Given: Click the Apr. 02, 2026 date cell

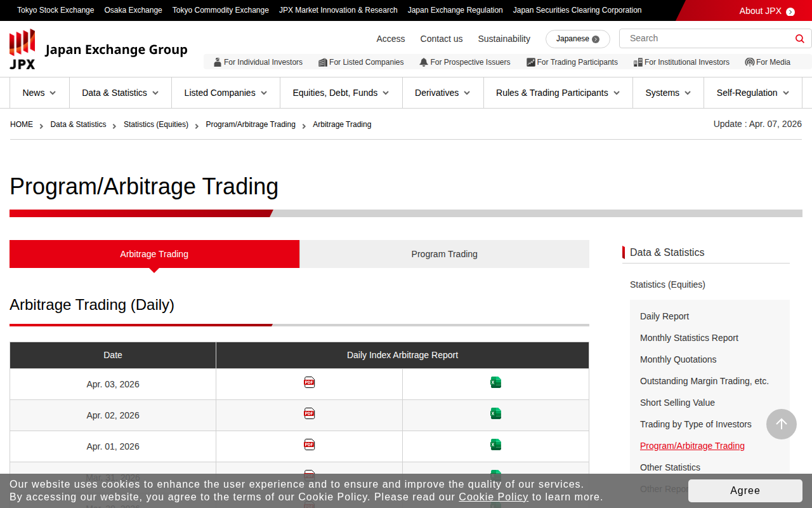Looking at the screenshot, I should pyautogui.click(x=113, y=415).
